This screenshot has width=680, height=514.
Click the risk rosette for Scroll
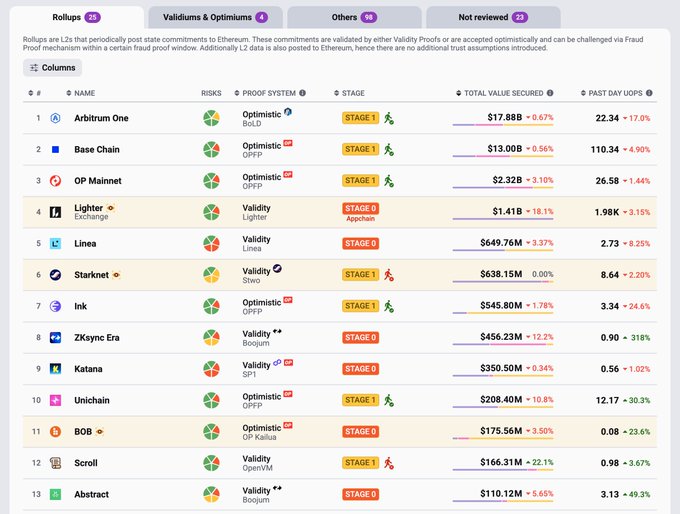click(x=211, y=463)
